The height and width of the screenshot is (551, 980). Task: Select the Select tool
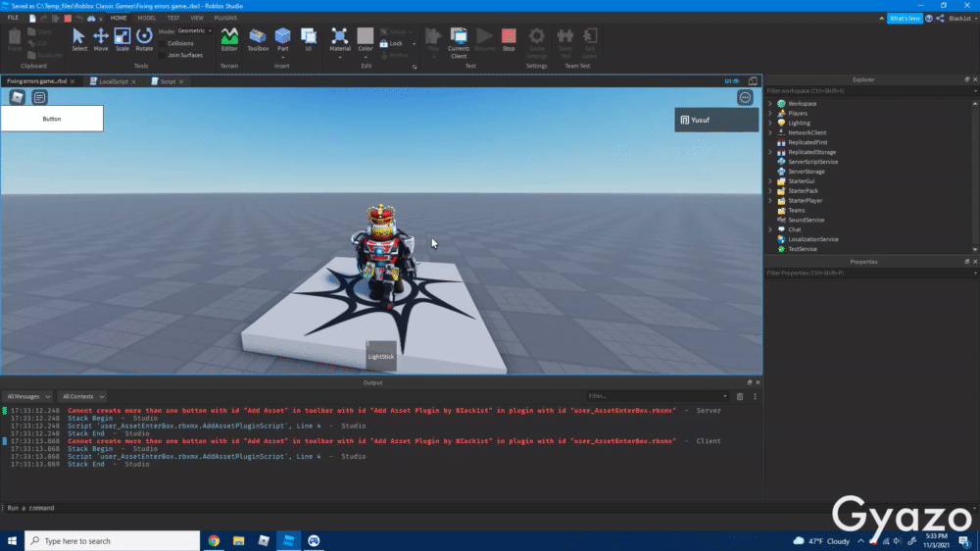78,39
